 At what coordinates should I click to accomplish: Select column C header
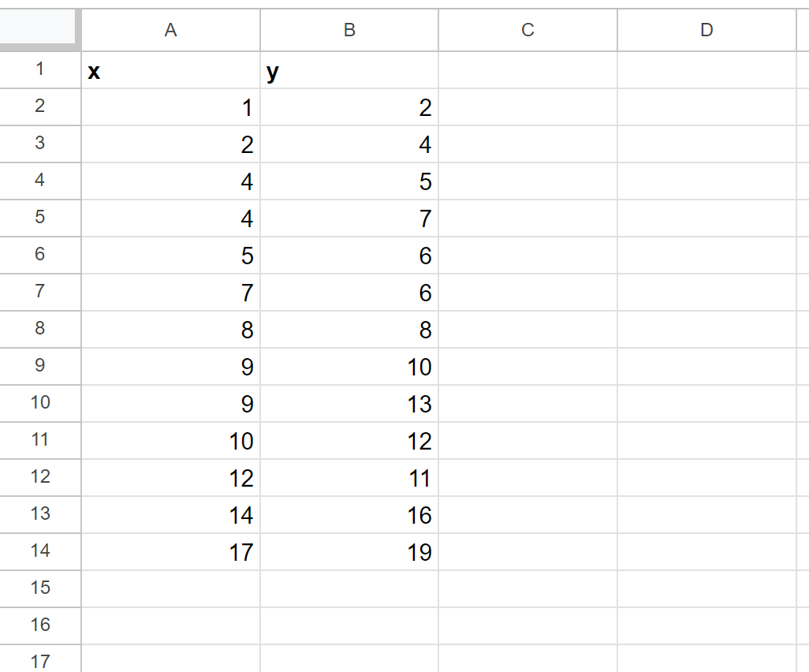pyautogui.click(x=528, y=30)
